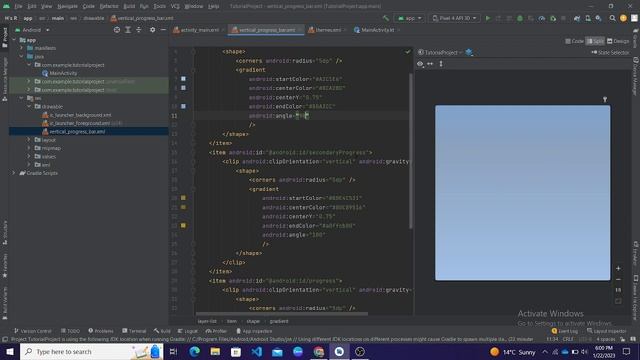Open TutorialProject theme dropdown in preview
The height and width of the screenshot is (360, 640).
click(440, 52)
